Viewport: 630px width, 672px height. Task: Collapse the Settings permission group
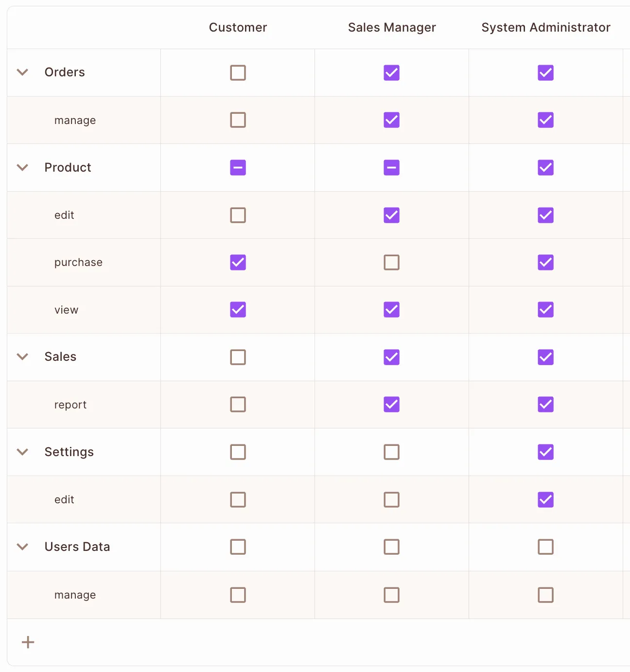[22, 452]
